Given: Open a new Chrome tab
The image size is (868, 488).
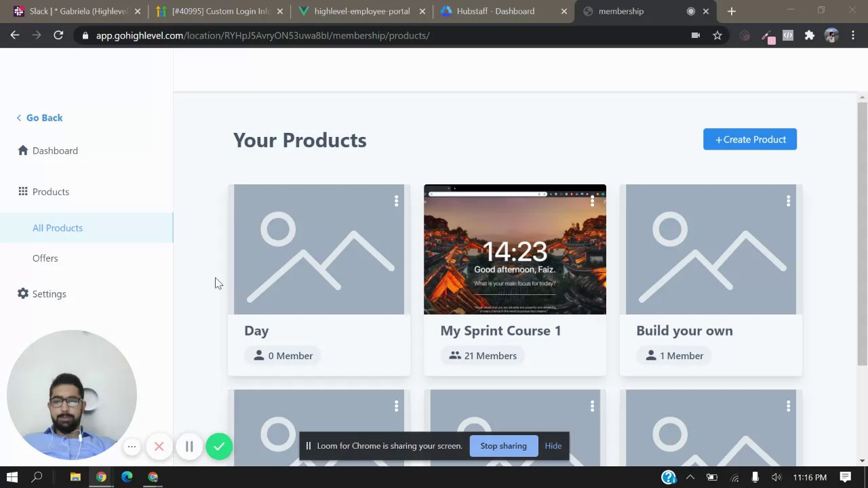Looking at the screenshot, I should click(x=731, y=11).
